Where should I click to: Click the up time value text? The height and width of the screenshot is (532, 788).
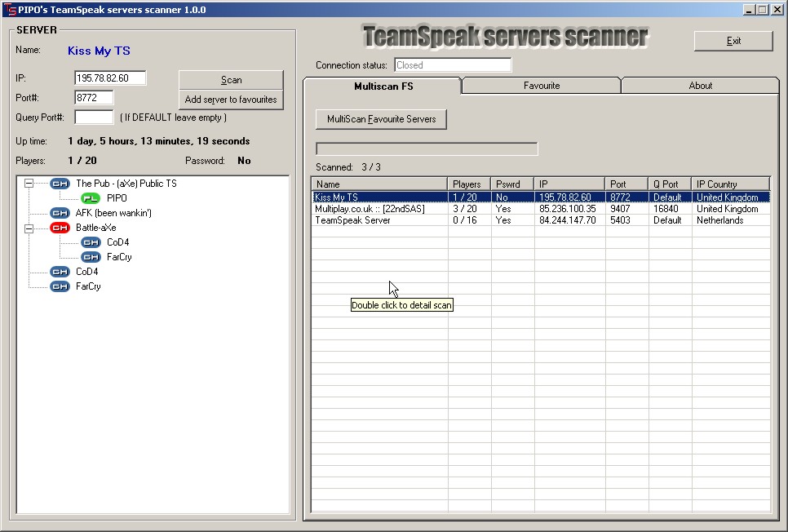tap(159, 141)
